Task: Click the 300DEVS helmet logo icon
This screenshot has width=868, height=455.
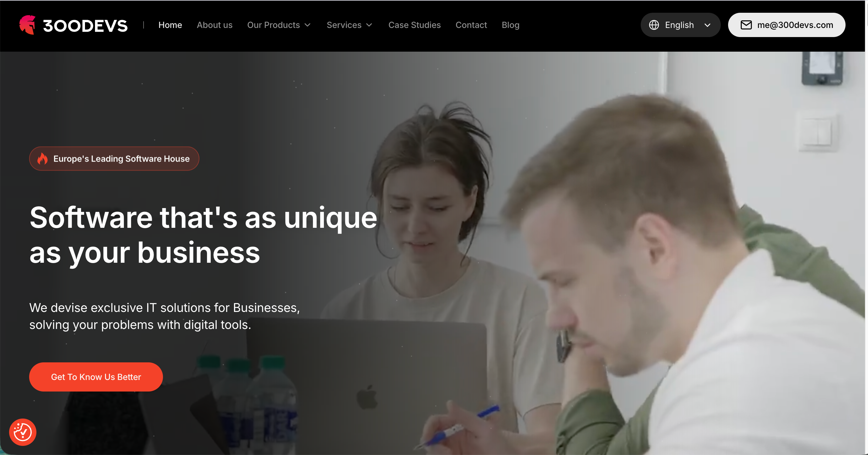Action: click(x=27, y=25)
